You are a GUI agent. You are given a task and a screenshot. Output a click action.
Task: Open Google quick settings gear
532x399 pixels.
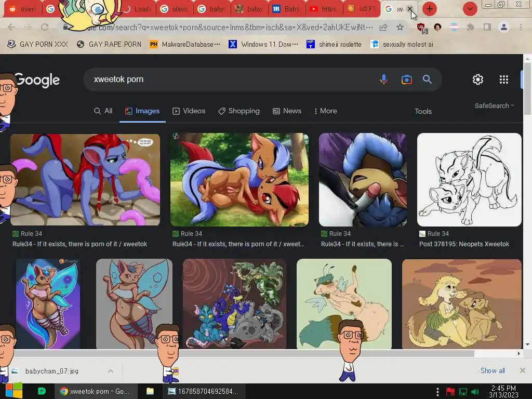[478, 79]
